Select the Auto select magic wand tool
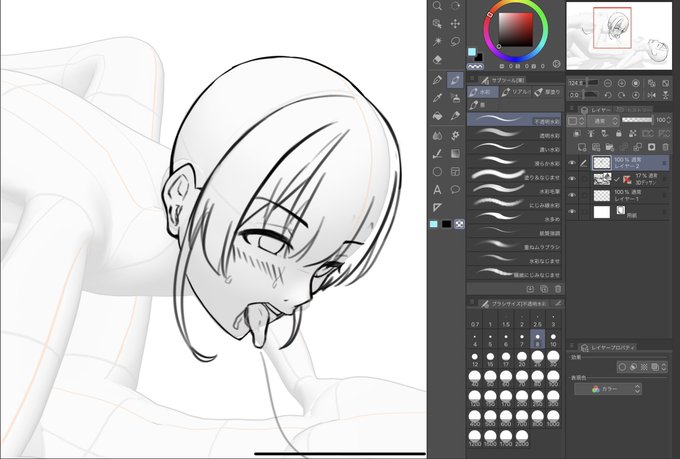This screenshot has height=459, width=680. pyautogui.click(x=437, y=41)
